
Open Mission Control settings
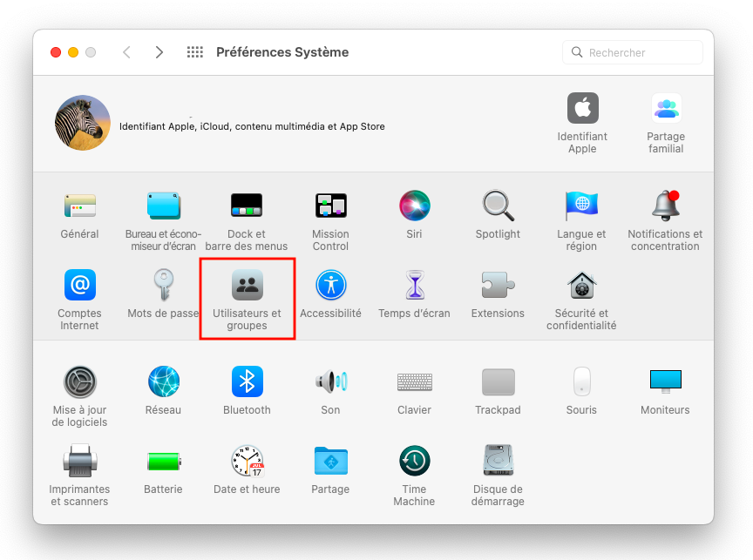click(330, 206)
